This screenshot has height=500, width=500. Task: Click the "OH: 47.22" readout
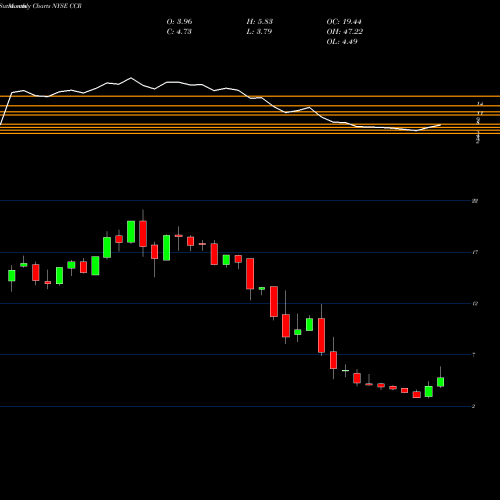coord(345,32)
